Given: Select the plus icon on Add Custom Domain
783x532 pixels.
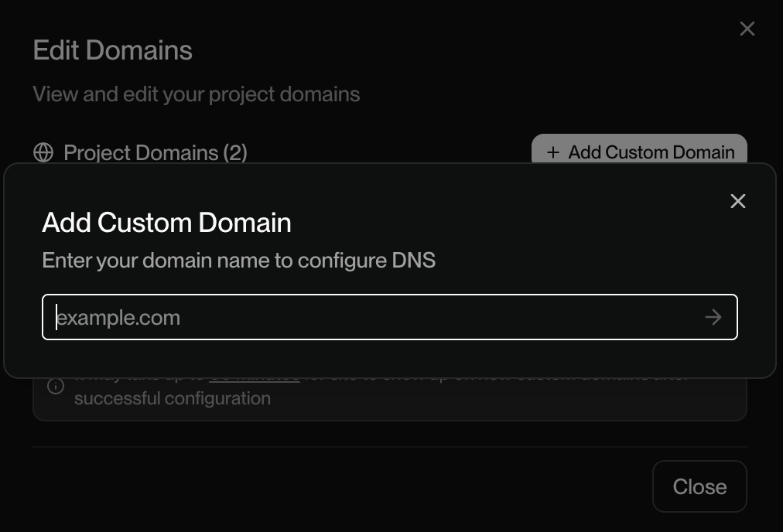Looking at the screenshot, I should (x=552, y=152).
